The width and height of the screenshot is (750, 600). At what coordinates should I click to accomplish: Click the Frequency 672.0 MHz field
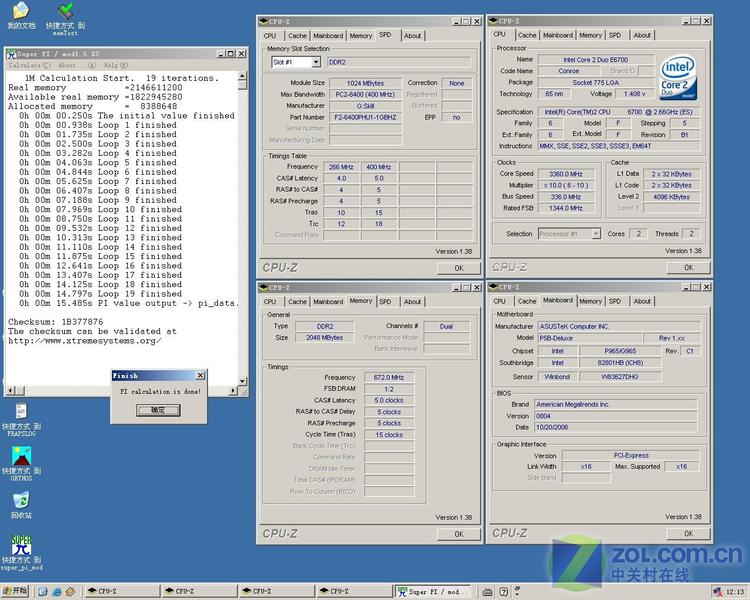click(x=389, y=377)
